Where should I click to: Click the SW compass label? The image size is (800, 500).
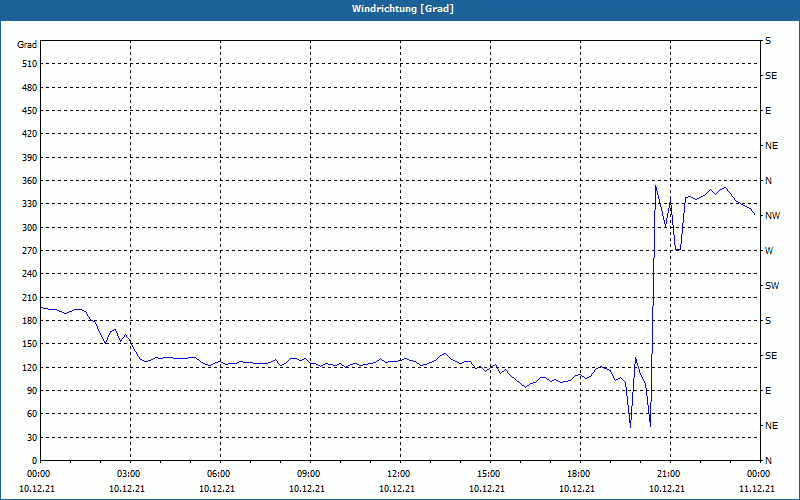772,286
